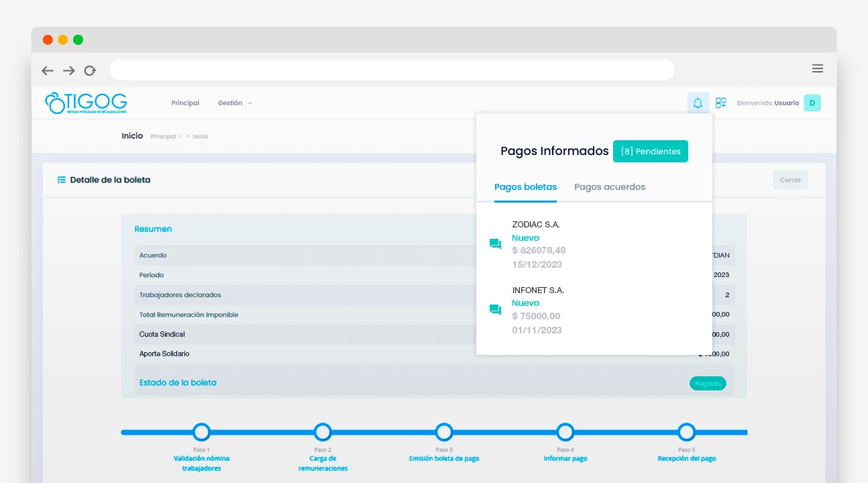The height and width of the screenshot is (483, 868).
Task: Click the [8] Pendientes button
Action: pos(651,151)
